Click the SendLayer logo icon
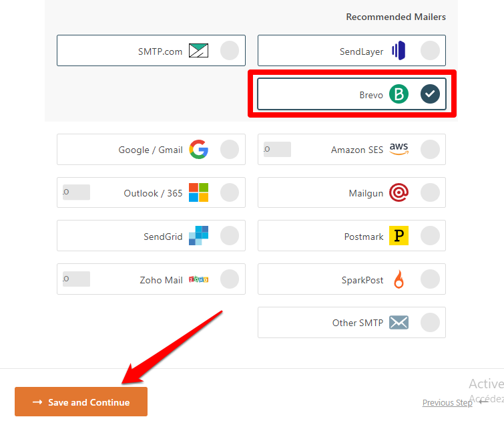The width and height of the screenshot is (504, 421). [x=399, y=51]
